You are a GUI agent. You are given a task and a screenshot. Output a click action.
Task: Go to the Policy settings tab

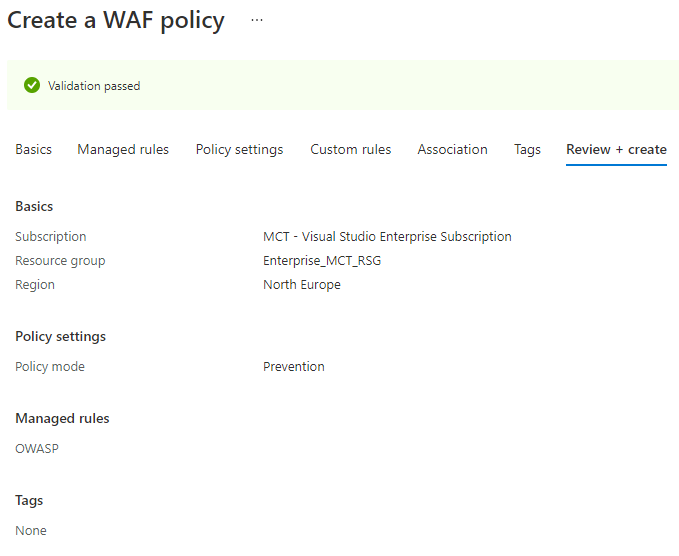(239, 149)
